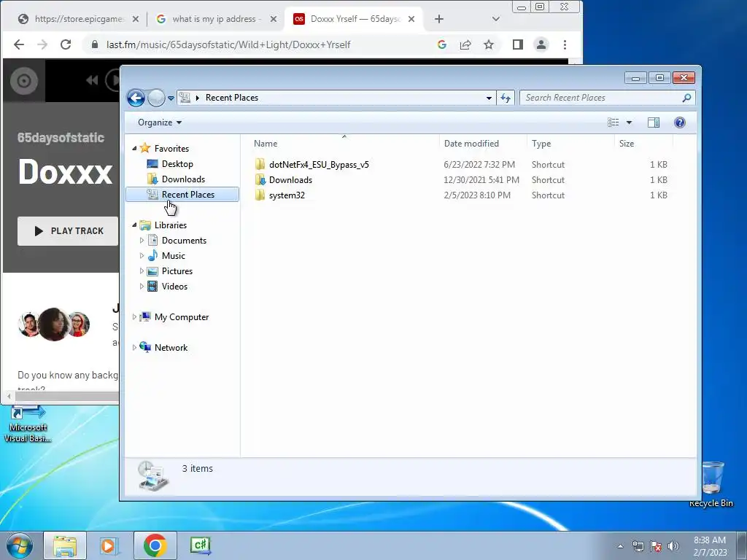Select the Downloads shortcut in file list
The width and height of the screenshot is (747, 560).
[290, 179]
